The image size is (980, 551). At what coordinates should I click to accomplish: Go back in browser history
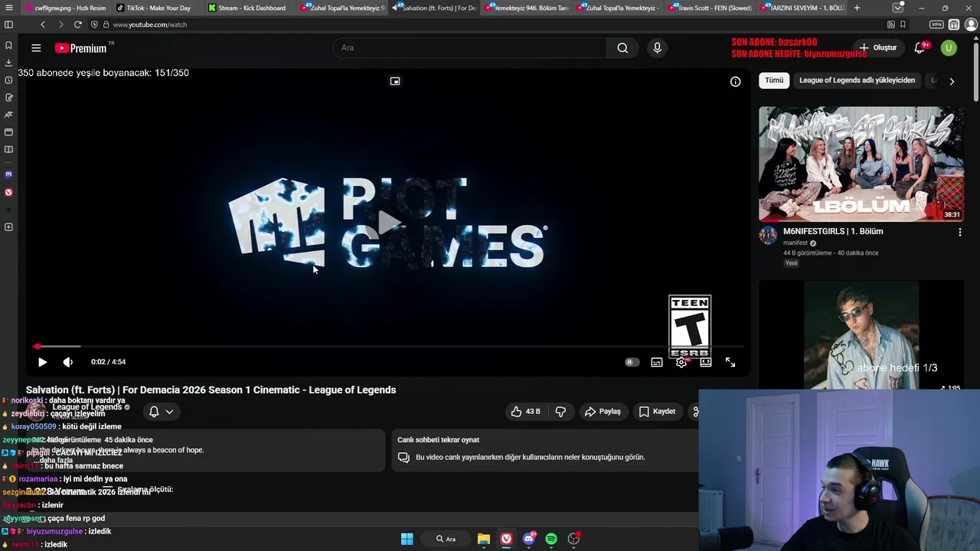(43, 24)
